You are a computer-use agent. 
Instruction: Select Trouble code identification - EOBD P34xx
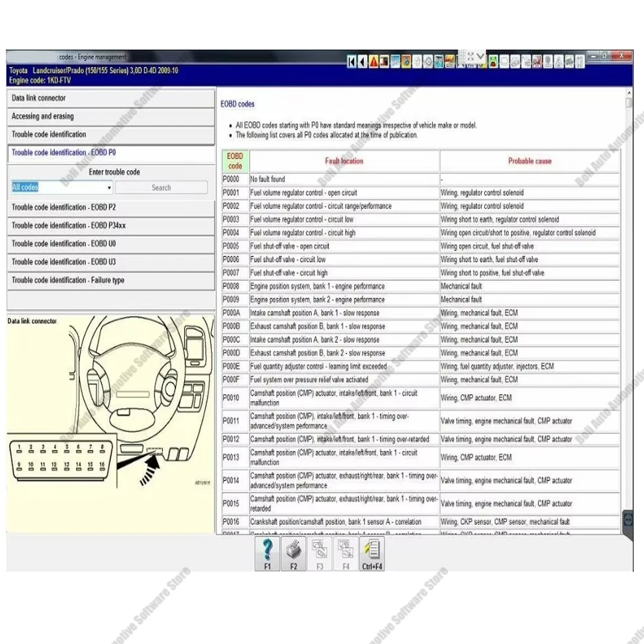[111, 225]
